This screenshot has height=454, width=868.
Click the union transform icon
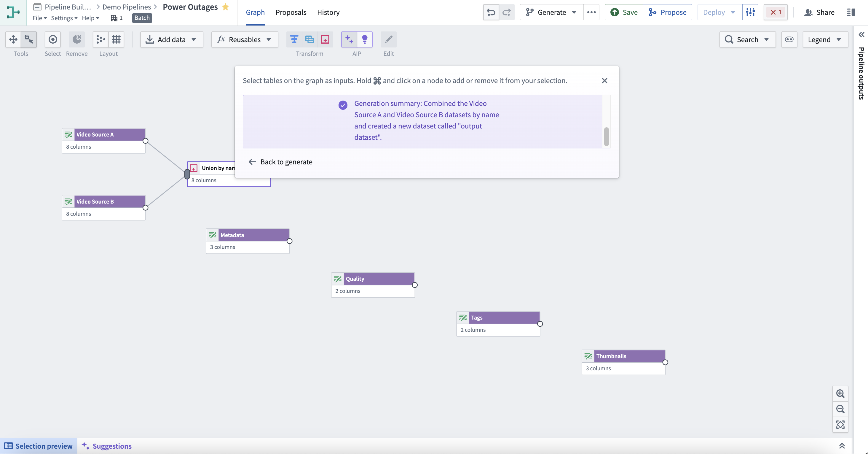click(x=325, y=39)
